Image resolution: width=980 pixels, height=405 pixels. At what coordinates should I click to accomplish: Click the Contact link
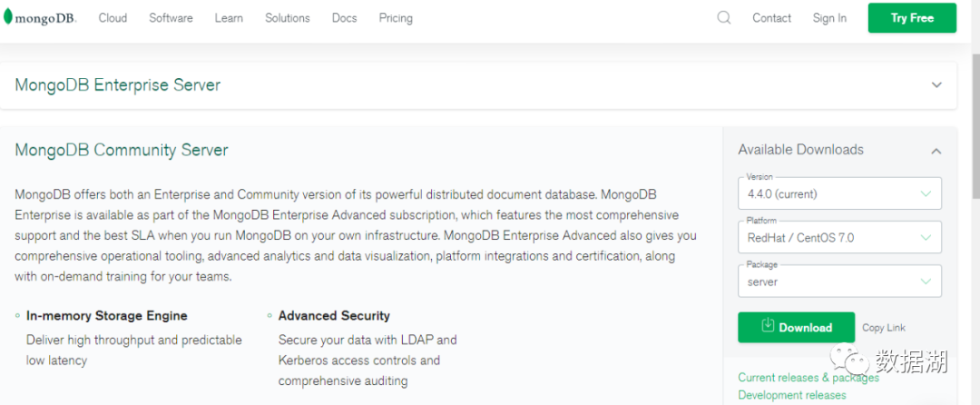pos(772,18)
